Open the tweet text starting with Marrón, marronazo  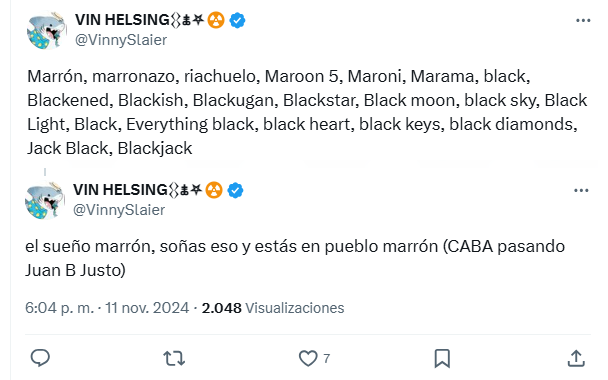coord(307,112)
